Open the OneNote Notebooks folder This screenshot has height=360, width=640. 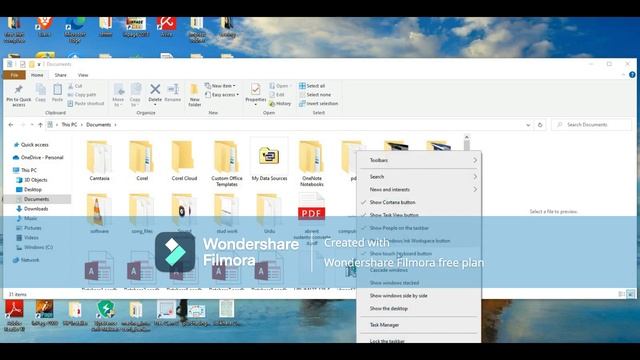coord(311,163)
